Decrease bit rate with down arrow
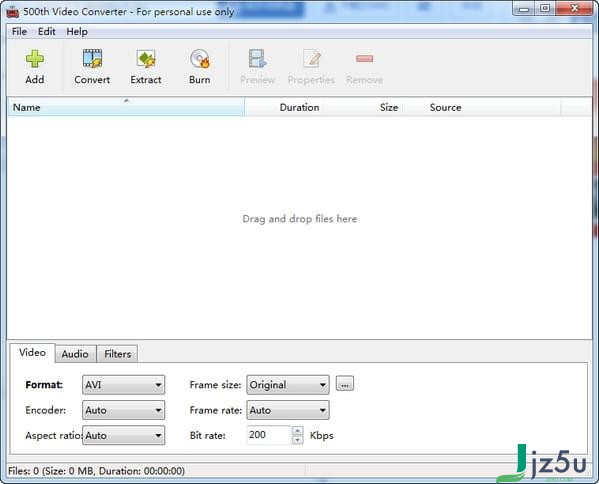 [x=298, y=440]
